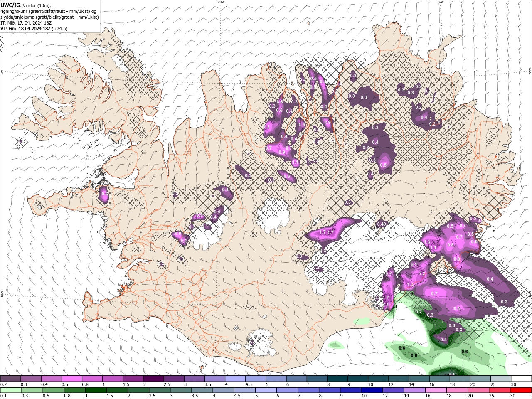Select the white swatch after 30 in upper legend
The image size is (532, 399).
point(521,379)
